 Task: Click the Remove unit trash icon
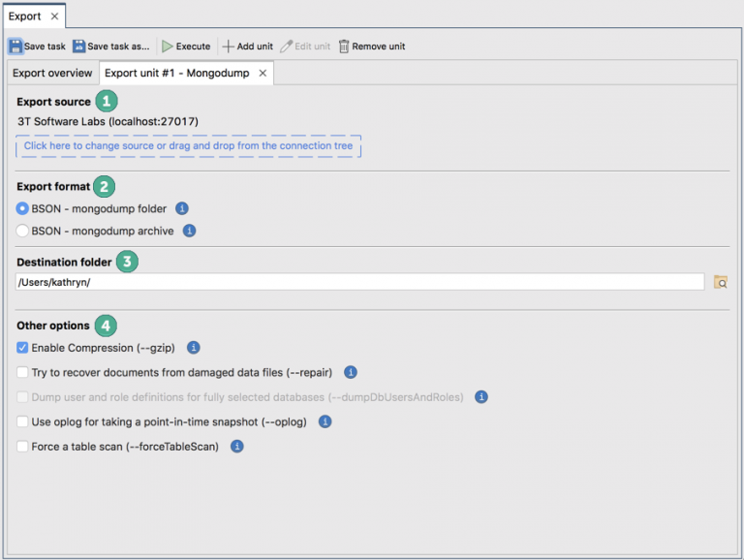coord(344,47)
